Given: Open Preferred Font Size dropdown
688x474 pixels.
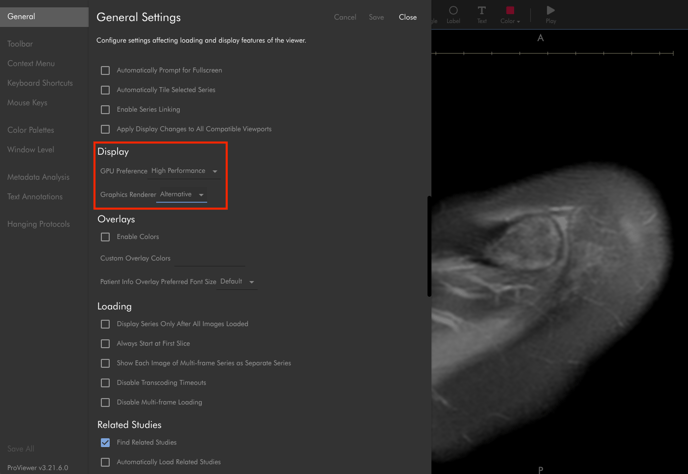Looking at the screenshot, I should [237, 282].
